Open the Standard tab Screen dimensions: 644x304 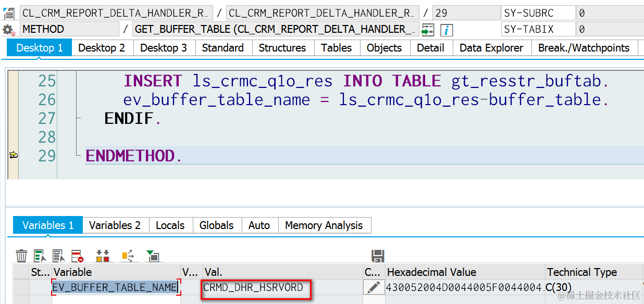[223, 48]
